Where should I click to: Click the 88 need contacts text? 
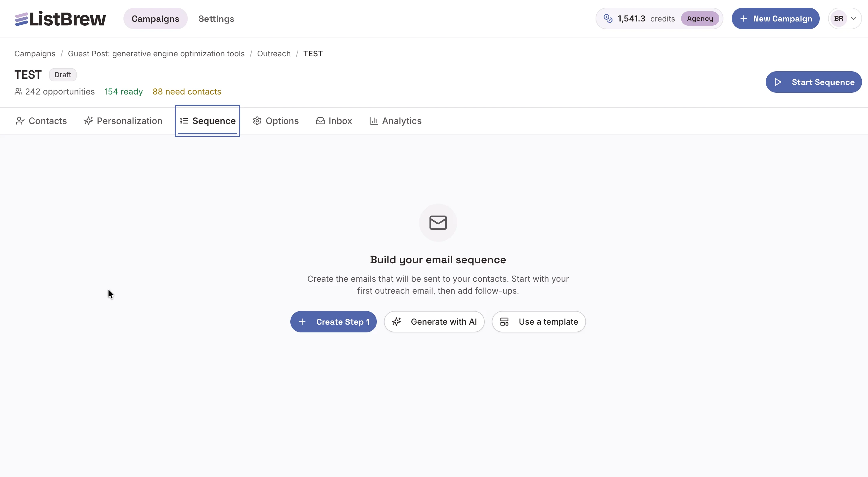coord(187,92)
